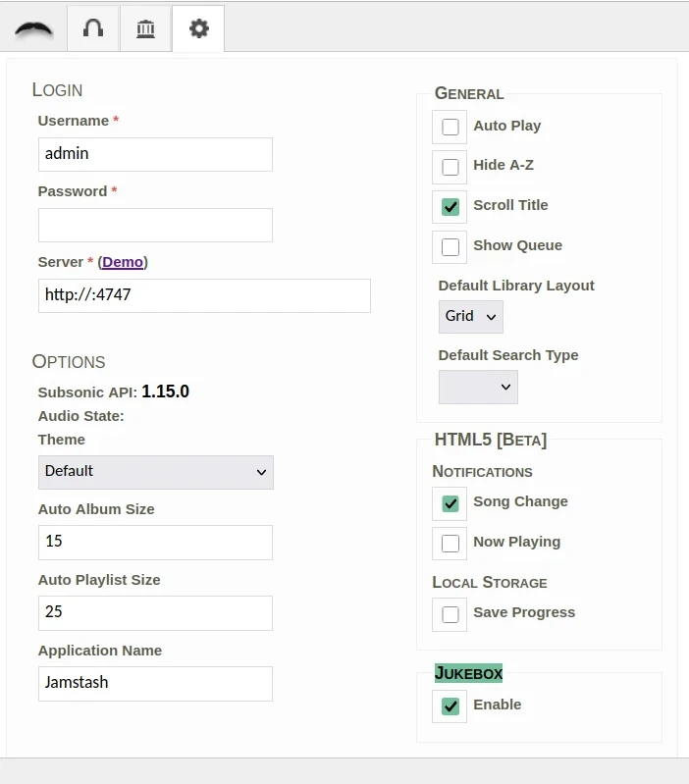Uncheck the Jukebox Enable checkbox

[x=450, y=706]
